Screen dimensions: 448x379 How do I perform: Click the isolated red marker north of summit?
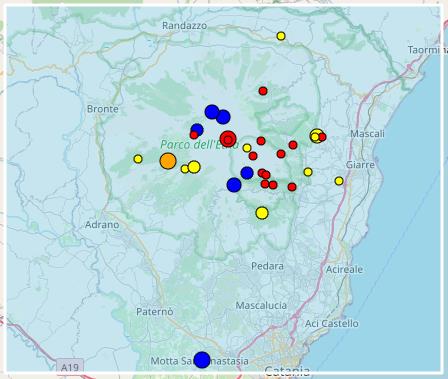[x=263, y=91]
